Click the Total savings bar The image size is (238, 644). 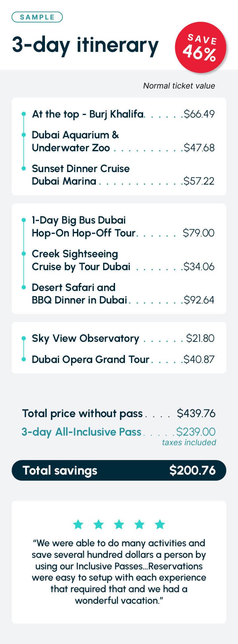[x=119, y=470]
